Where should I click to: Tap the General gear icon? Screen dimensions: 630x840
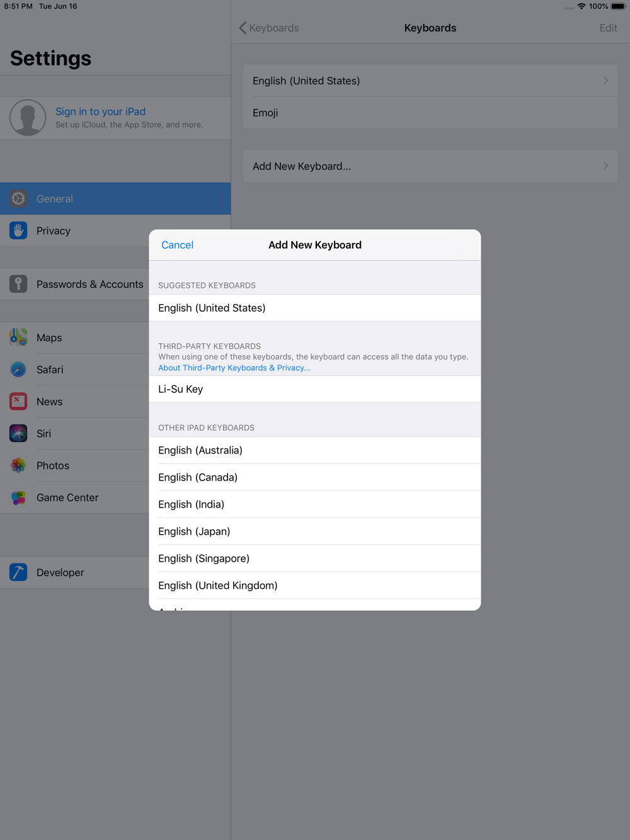pos(18,199)
